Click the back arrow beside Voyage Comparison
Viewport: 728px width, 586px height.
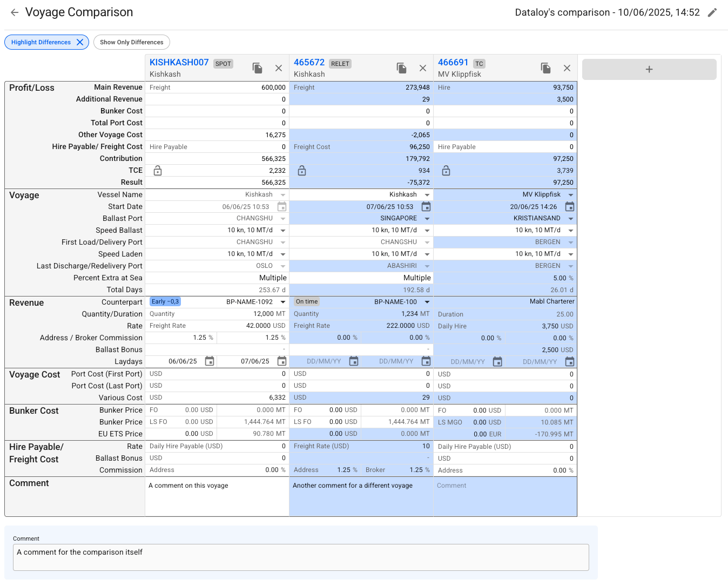click(x=15, y=12)
